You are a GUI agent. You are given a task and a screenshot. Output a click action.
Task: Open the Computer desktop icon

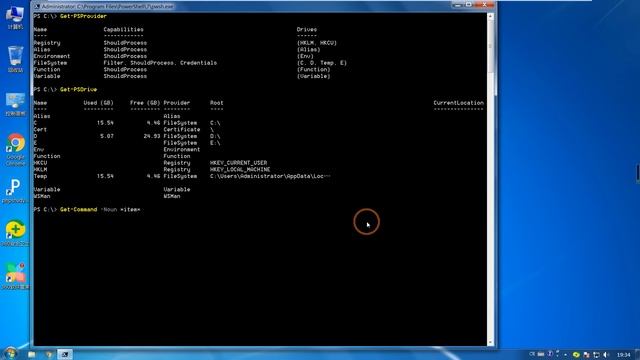tap(15, 17)
